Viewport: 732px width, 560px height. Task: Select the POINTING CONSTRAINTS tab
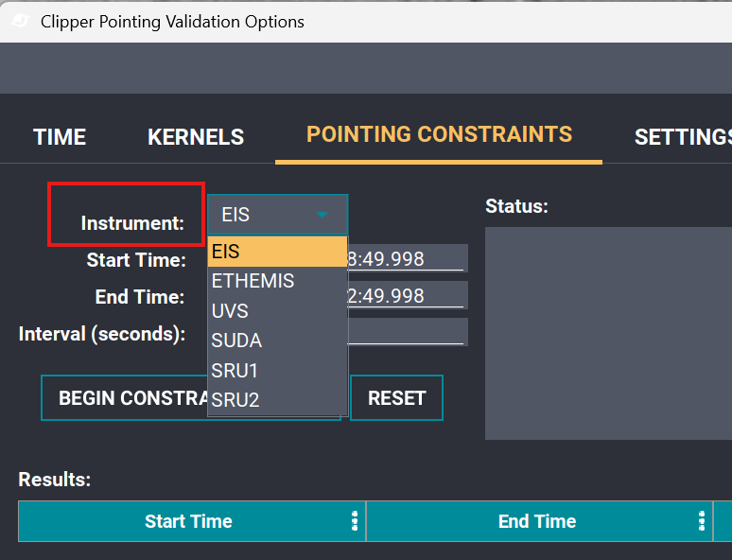pos(439,134)
